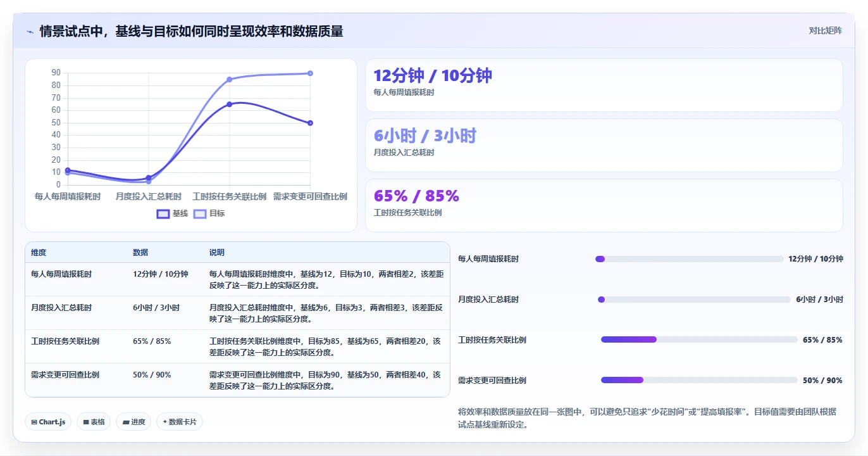Click the 65% / 85% progress value label
Viewport: 868px width, 456px height.
click(822, 340)
